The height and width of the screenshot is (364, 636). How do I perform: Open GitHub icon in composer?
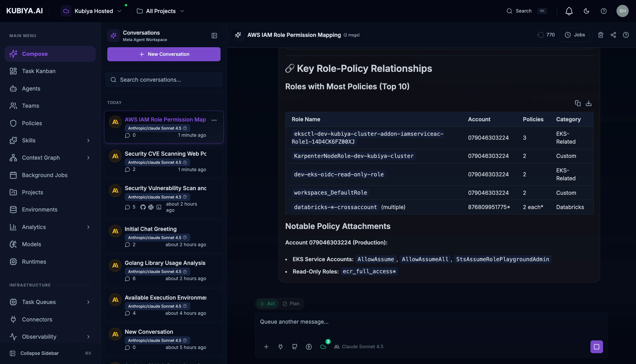point(294,347)
